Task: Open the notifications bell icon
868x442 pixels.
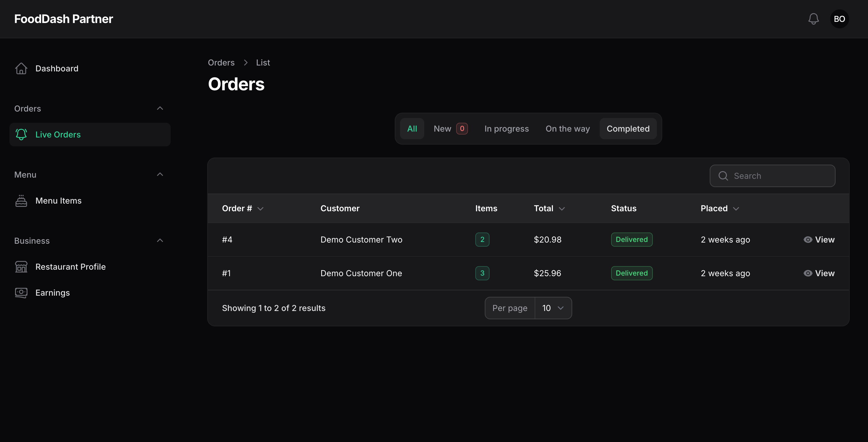Action: (813, 19)
